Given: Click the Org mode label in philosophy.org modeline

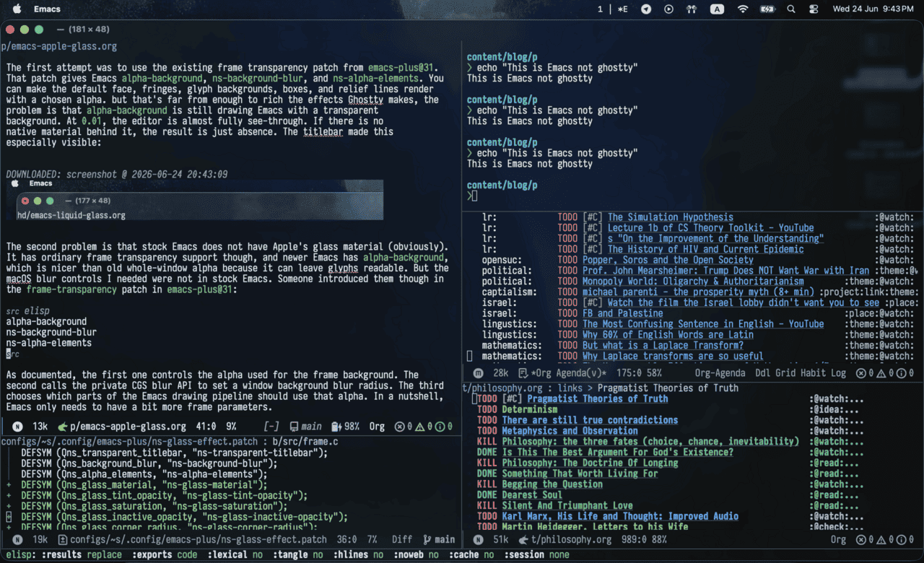Looking at the screenshot, I should coord(838,539).
